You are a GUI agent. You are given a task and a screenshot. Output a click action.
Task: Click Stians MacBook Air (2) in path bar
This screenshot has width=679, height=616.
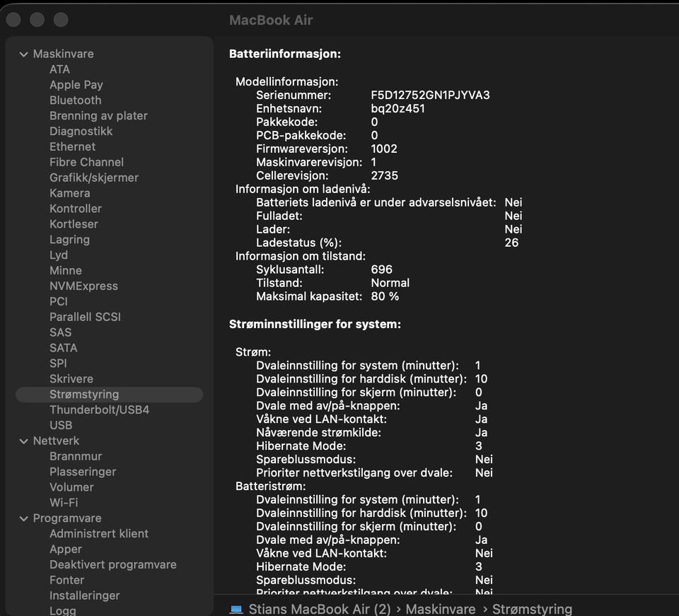(x=320, y=609)
